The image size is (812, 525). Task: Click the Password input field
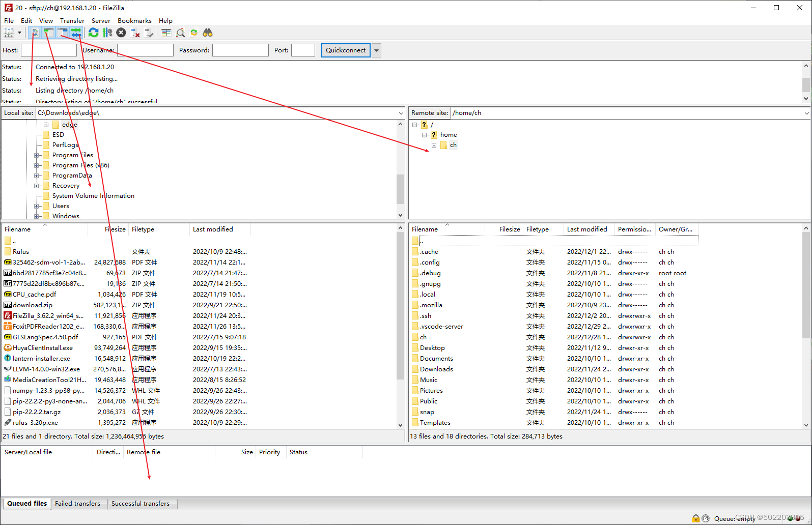(x=240, y=50)
